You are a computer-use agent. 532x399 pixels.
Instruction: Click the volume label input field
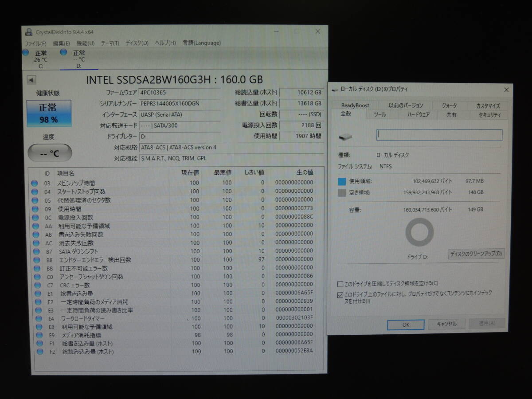(x=439, y=135)
